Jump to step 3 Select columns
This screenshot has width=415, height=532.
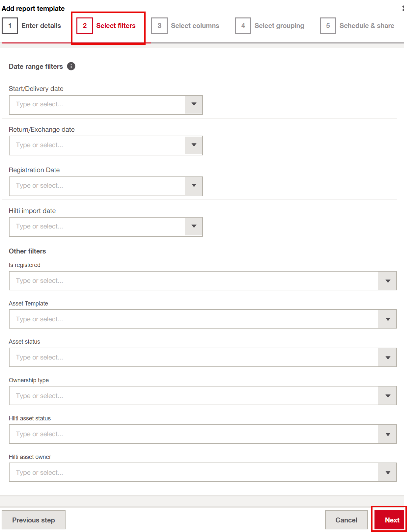click(186, 26)
